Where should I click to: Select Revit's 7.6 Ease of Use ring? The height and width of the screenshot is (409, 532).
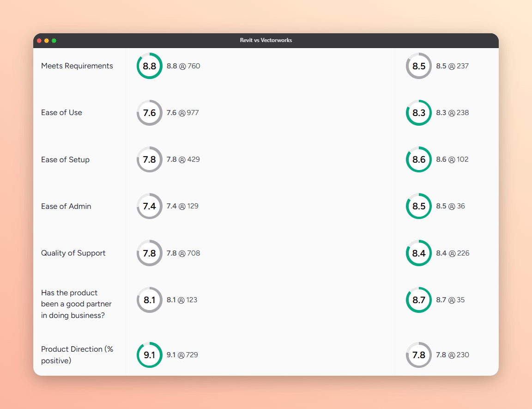coord(149,113)
